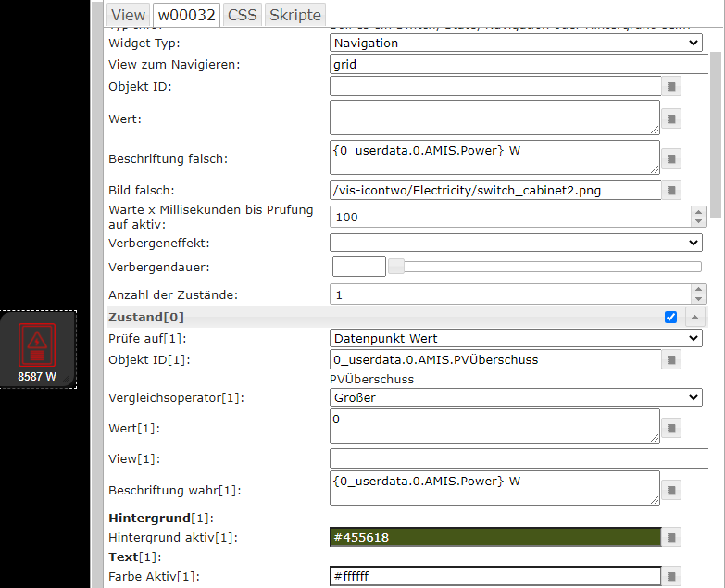
Task: Open the Widget Typ dropdown showing Navigation
Action: 516,43
